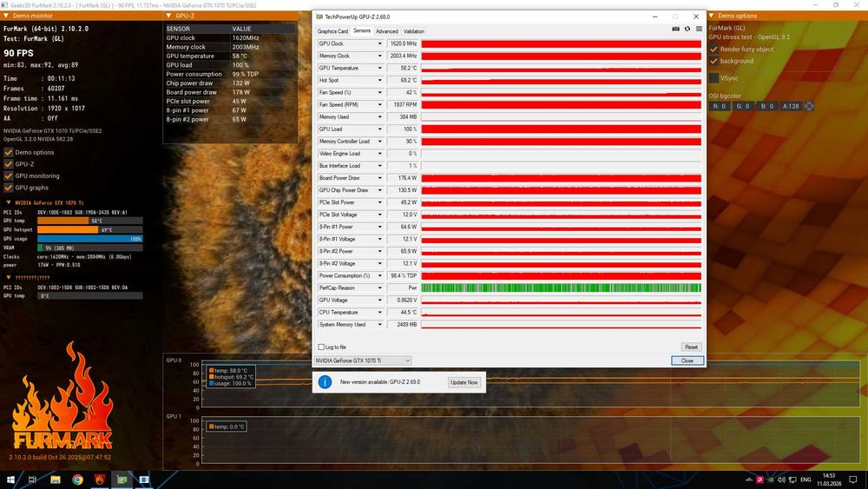Toggle the GPU graphs checkbox
The height and width of the screenshot is (489, 868).
[x=9, y=188]
